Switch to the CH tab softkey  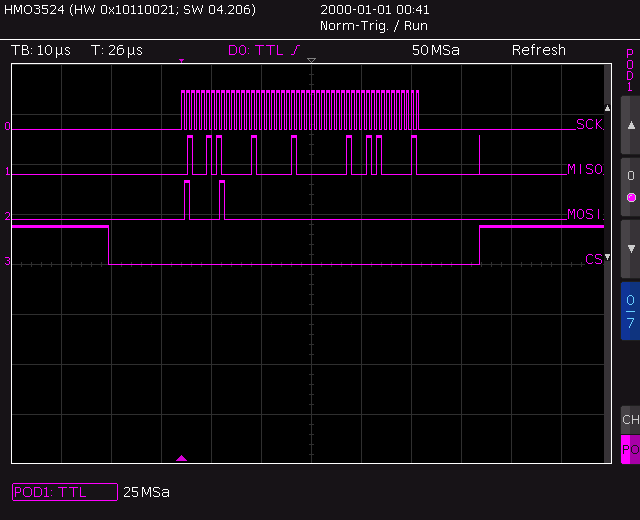631,420
